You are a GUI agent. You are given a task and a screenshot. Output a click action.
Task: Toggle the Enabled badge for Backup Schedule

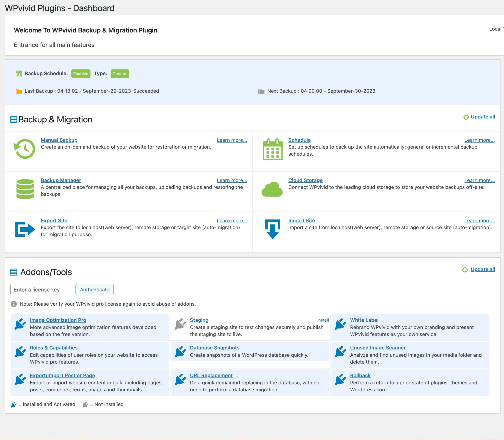click(81, 73)
